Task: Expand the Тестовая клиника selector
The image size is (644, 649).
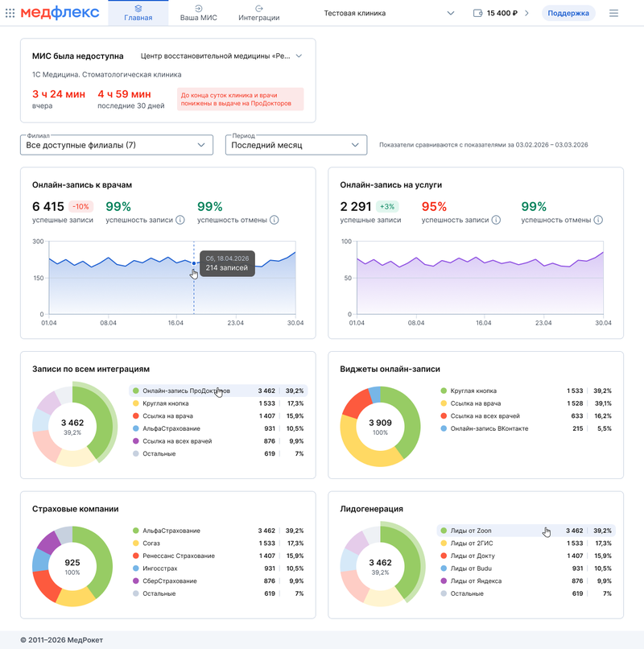Action: (389, 13)
